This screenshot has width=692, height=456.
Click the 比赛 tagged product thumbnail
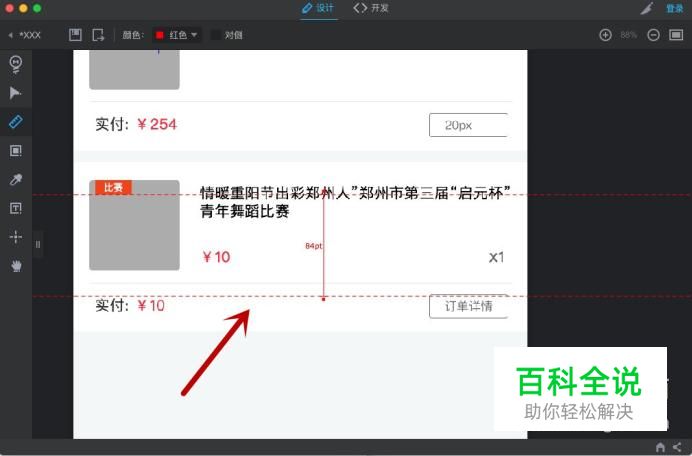pyautogui.click(x=135, y=225)
